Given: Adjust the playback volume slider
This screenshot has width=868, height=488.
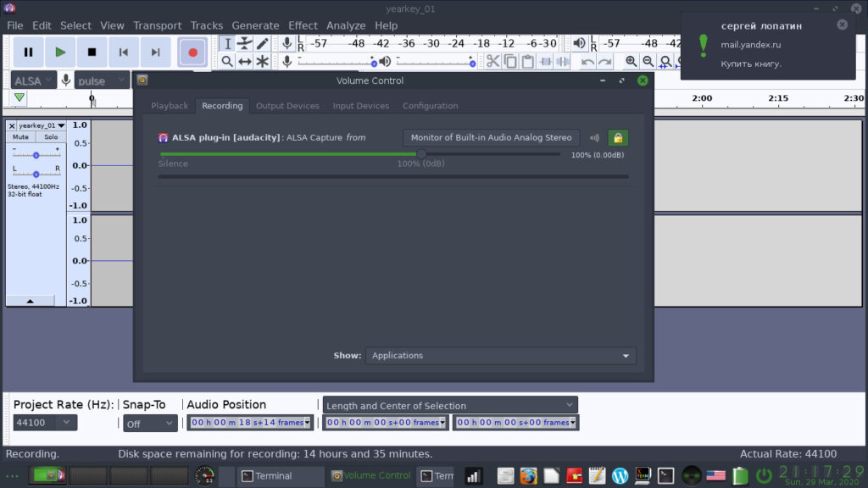Looking at the screenshot, I should (x=436, y=62).
